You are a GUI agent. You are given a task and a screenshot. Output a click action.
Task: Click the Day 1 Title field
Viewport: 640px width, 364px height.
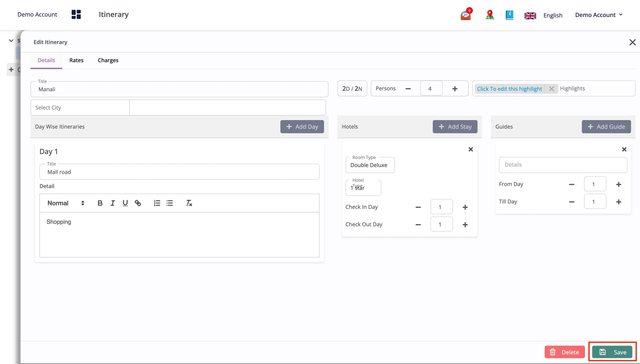179,172
